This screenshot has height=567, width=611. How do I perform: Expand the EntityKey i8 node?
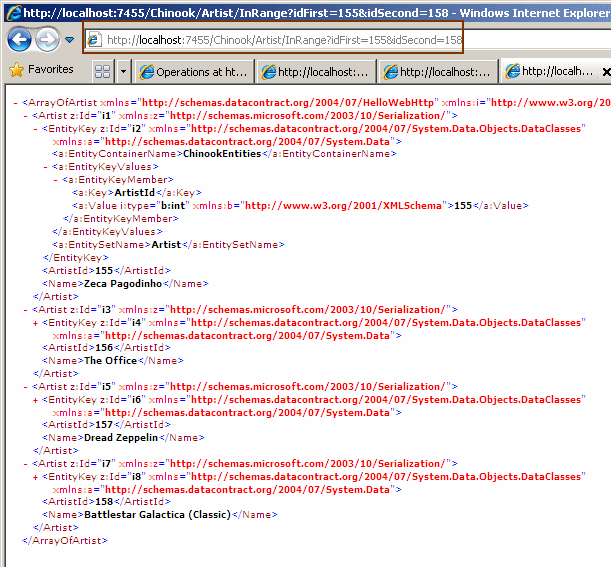click(x=35, y=477)
